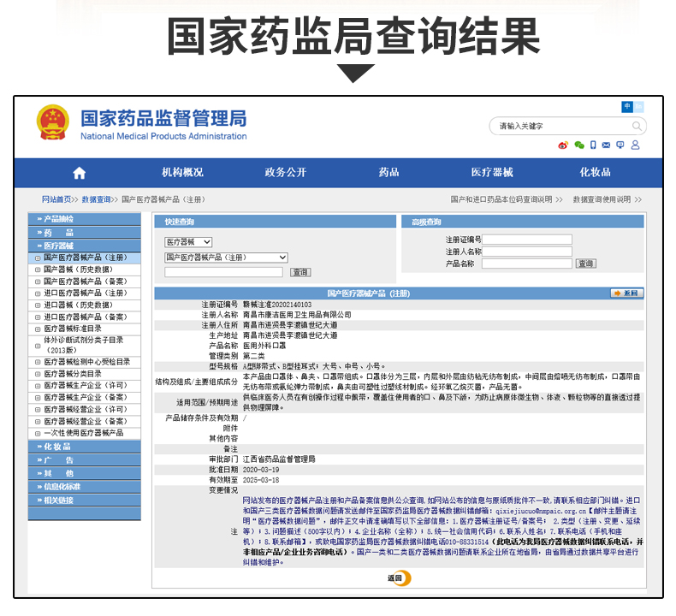Click the 数据查询 breadcrumb link

tap(96, 199)
